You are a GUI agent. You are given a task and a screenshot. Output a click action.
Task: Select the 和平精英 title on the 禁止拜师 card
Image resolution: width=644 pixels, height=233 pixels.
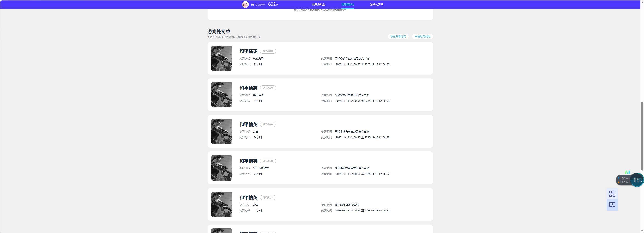click(x=248, y=88)
